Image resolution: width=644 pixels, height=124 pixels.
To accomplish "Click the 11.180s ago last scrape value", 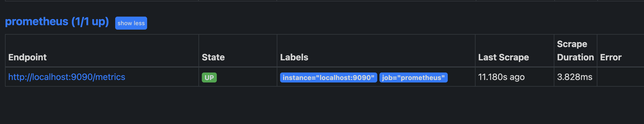I will (x=501, y=77).
